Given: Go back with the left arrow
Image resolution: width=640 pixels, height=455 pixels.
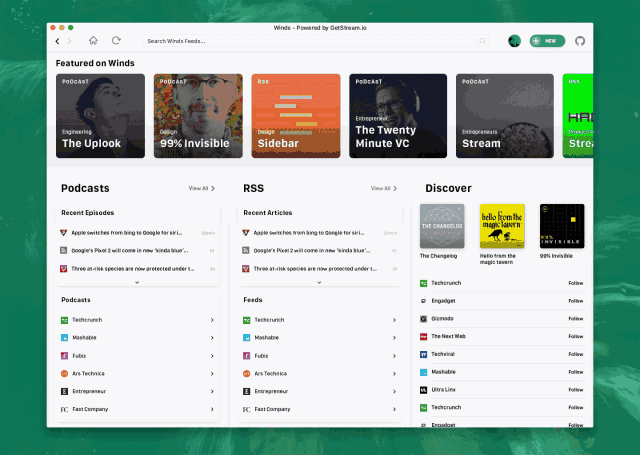Looking at the screenshot, I should 58,41.
